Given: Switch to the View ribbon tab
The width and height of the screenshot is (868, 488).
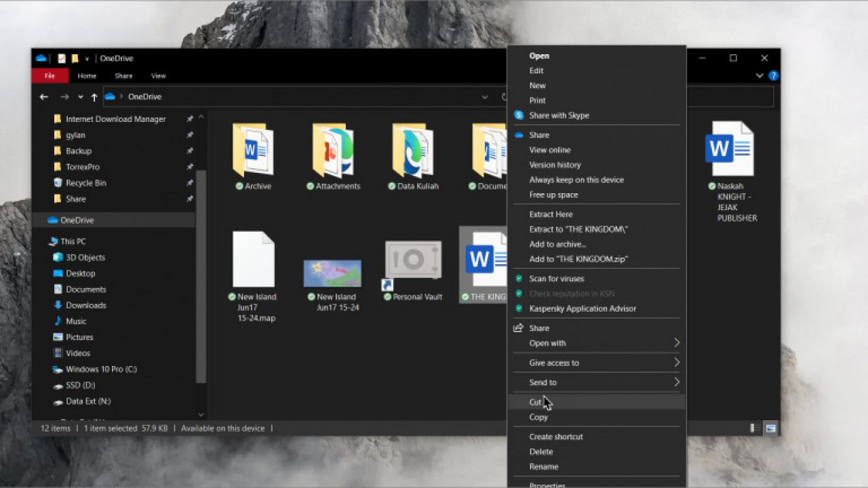Looking at the screenshot, I should pyautogui.click(x=158, y=76).
